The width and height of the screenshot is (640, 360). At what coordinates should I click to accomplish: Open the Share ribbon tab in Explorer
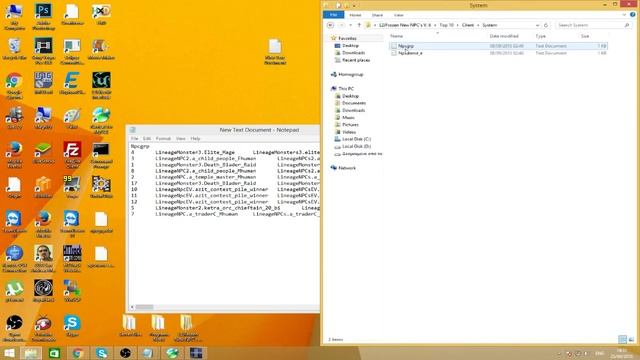coord(377,15)
